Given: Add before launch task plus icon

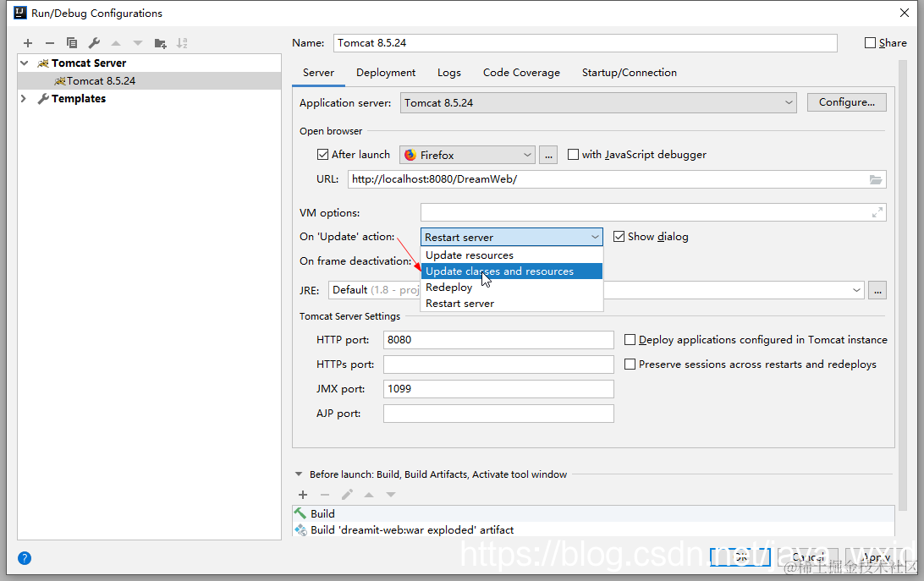Looking at the screenshot, I should [x=303, y=495].
